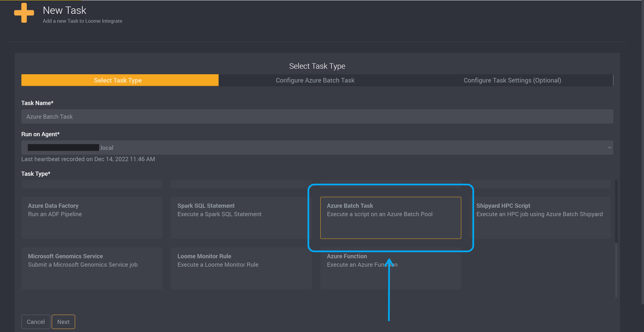Screen dimensions: 644x332
Task: Click the Cancel button
Action: pyautogui.click(x=36, y=322)
